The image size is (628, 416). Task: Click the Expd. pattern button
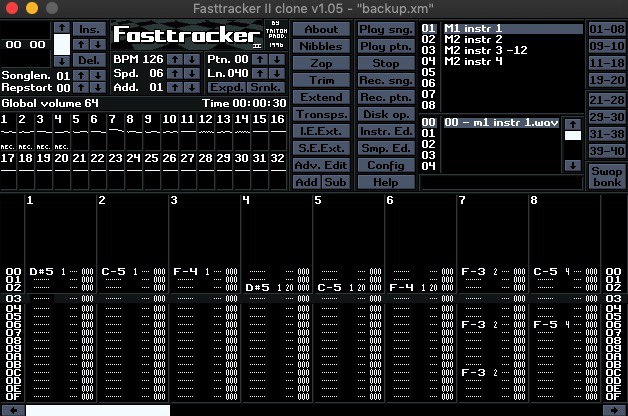pos(227,87)
